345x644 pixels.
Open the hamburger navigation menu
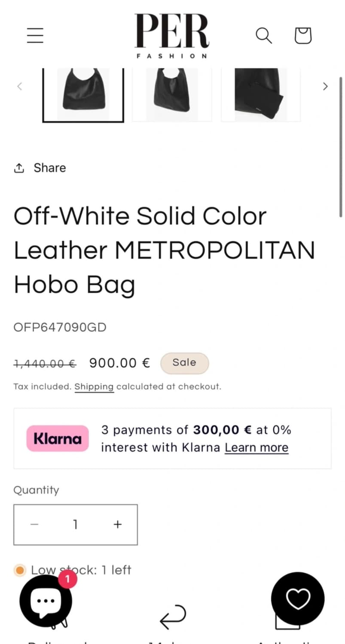[x=35, y=35]
